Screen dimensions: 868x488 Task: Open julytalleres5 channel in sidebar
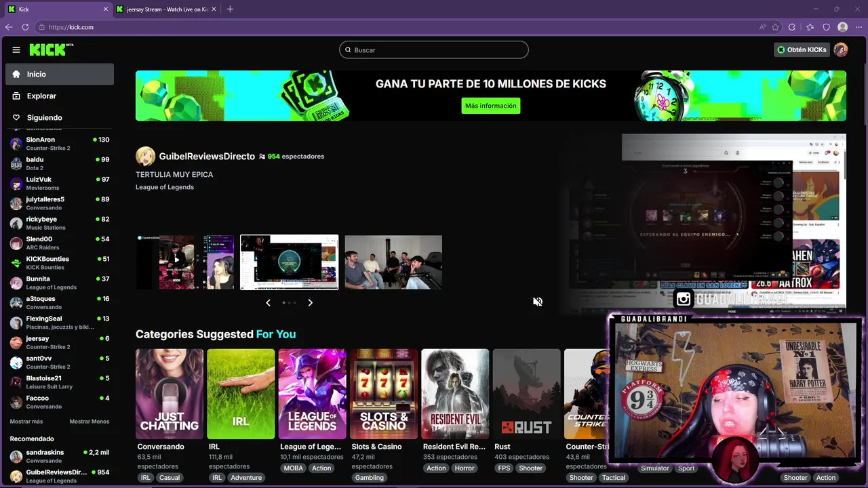(60, 203)
